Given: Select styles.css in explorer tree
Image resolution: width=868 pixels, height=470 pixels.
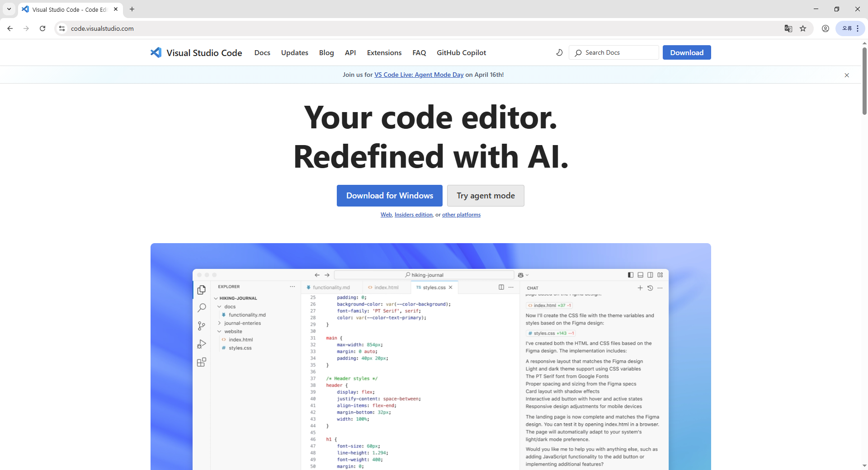Looking at the screenshot, I should tap(240, 348).
